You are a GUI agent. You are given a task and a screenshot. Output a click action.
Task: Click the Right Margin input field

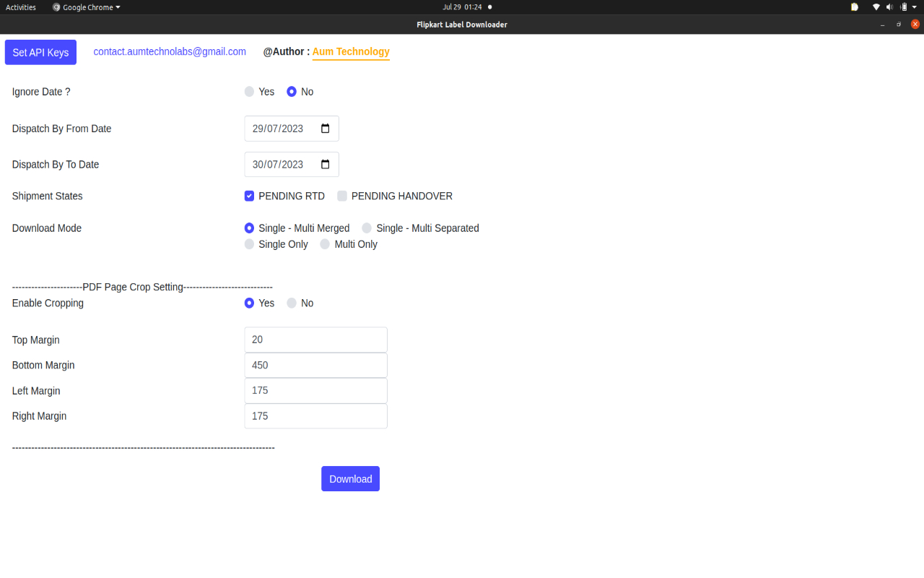point(316,416)
